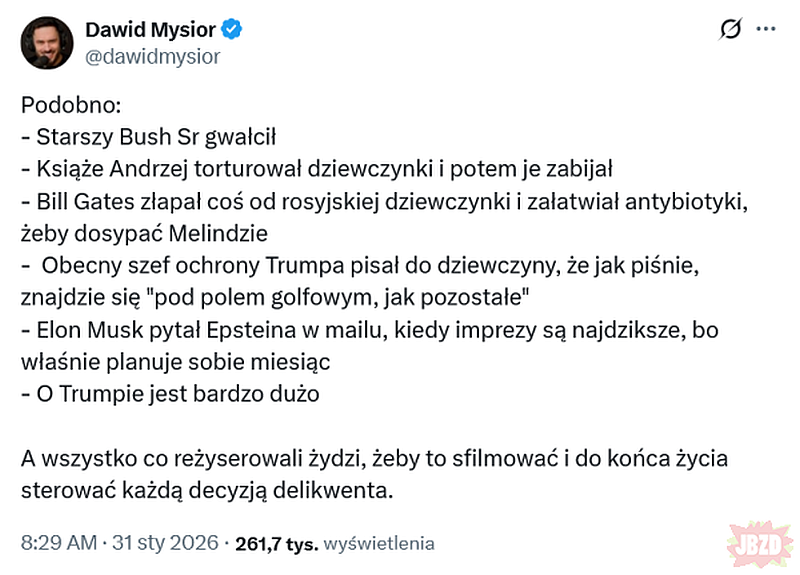Click the date 31 sty 2026
This screenshot has width=800, height=575.
(167, 544)
